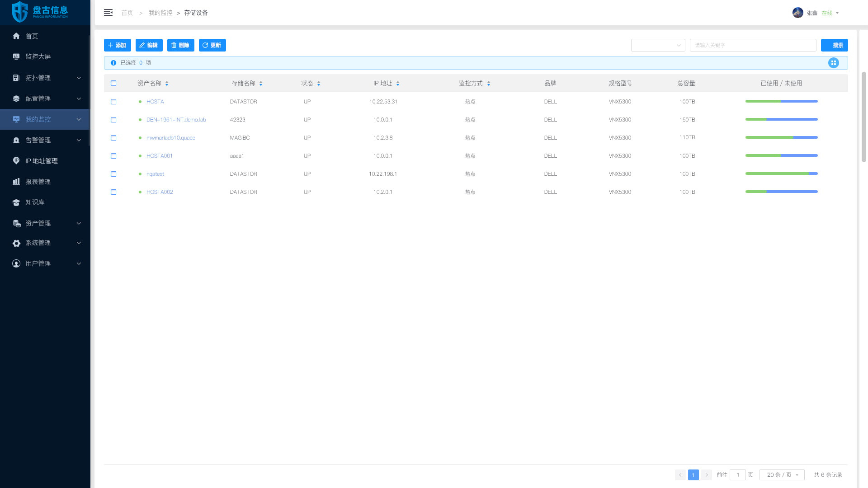Viewport: 868px width, 488px height.
Task: Click the 知识库 graduation cap icon
Action: [x=16, y=202]
